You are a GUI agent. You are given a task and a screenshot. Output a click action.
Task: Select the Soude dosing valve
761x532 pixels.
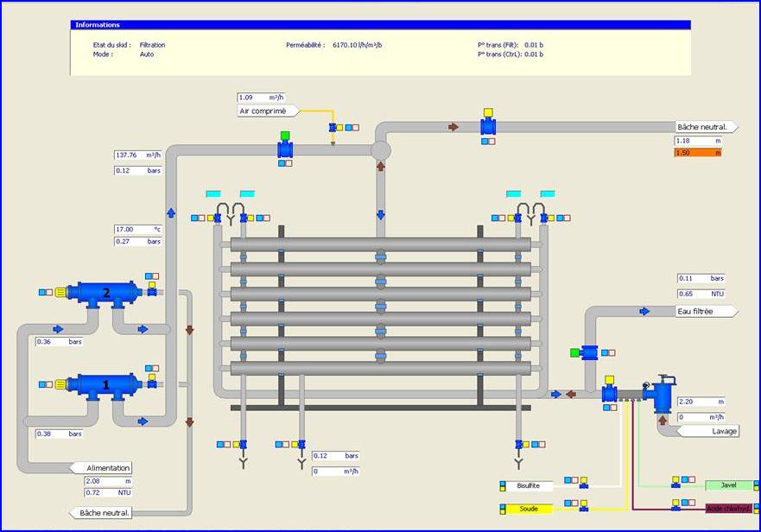pos(584,508)
